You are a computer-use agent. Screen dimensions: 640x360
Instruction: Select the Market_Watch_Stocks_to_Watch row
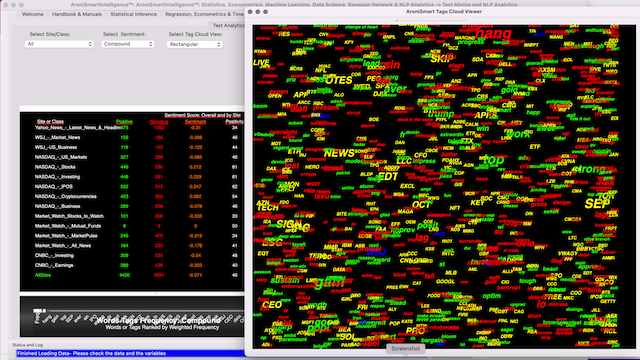point(132,216)
